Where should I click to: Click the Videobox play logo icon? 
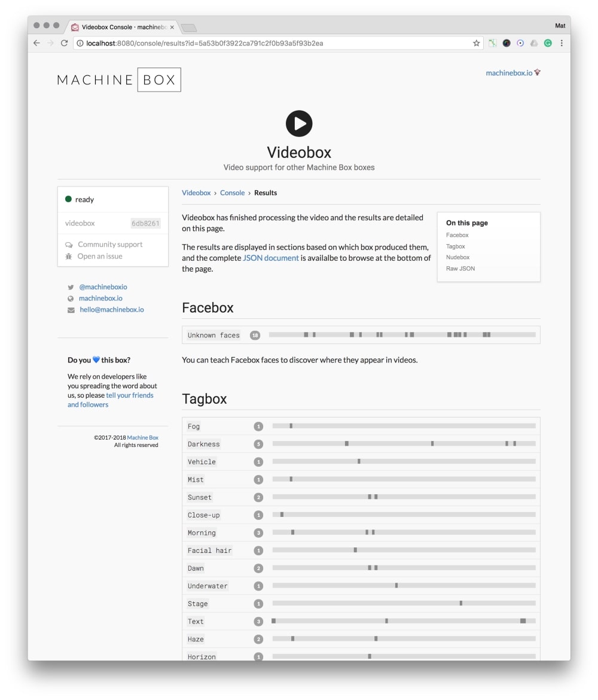[298, 124]
